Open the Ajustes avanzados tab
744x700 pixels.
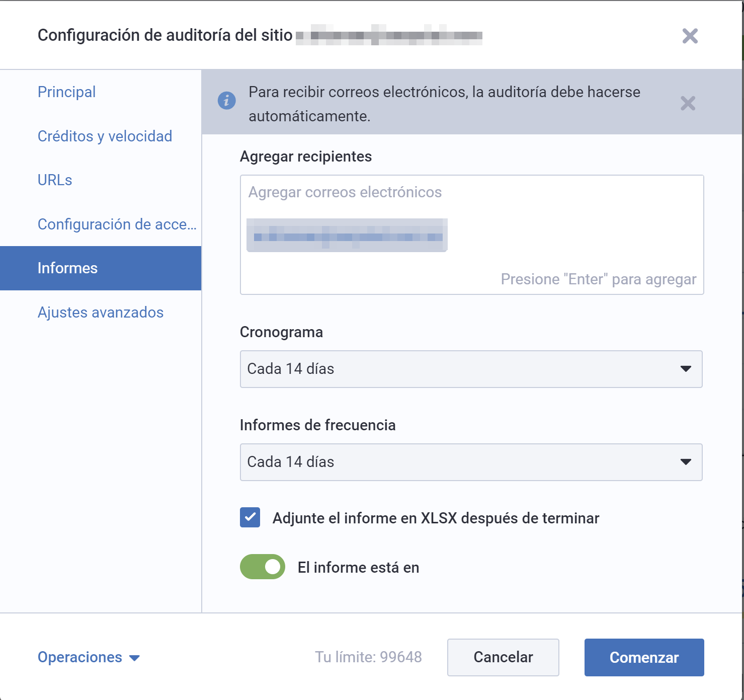click(x=101, y=313)
